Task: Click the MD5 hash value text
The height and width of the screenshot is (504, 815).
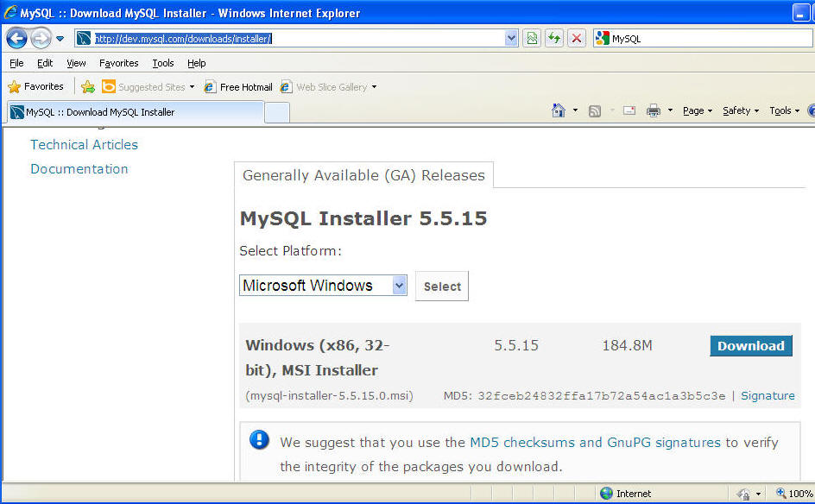Action: coord(602,396)
